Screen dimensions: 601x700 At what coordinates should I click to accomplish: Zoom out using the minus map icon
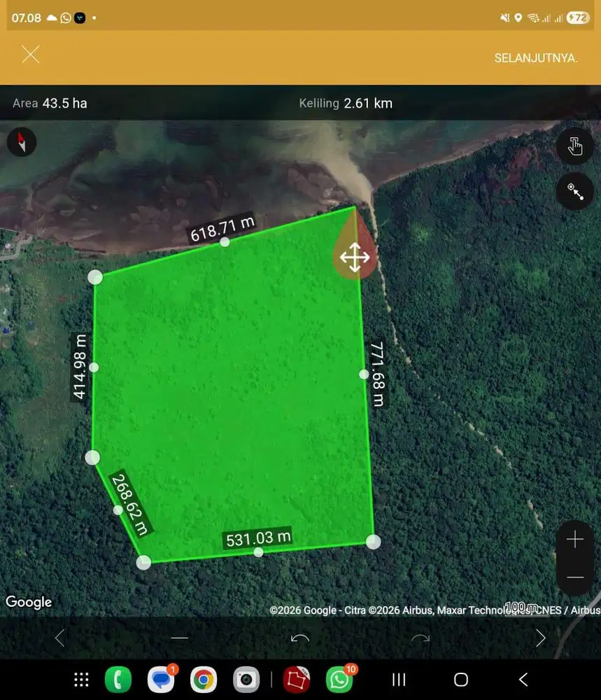[574, 577]
